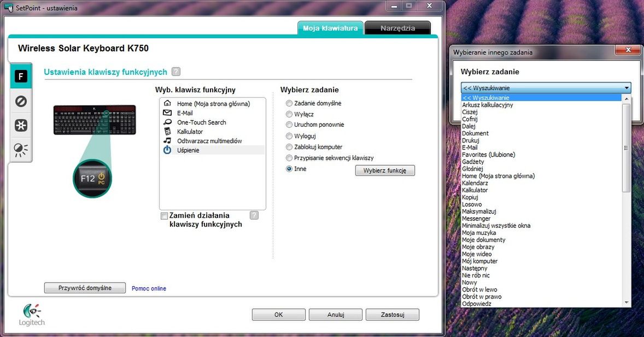Select One-Touch Search key in list
The image size is (644, 337).
point(212,122)
